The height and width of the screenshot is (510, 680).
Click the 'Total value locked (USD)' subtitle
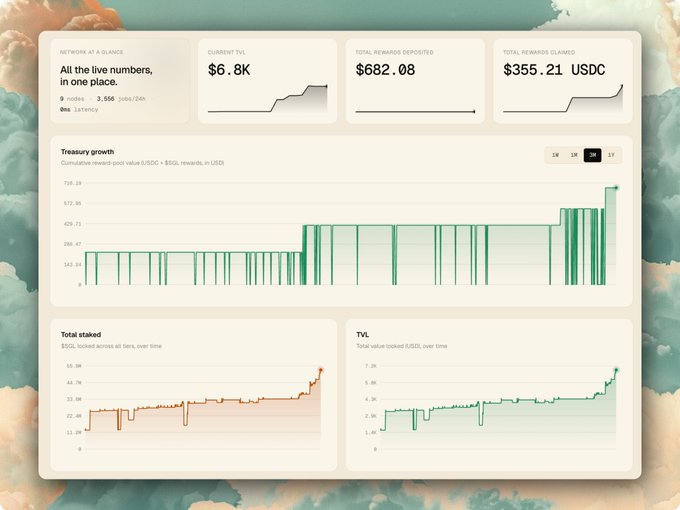pos(402,346)
